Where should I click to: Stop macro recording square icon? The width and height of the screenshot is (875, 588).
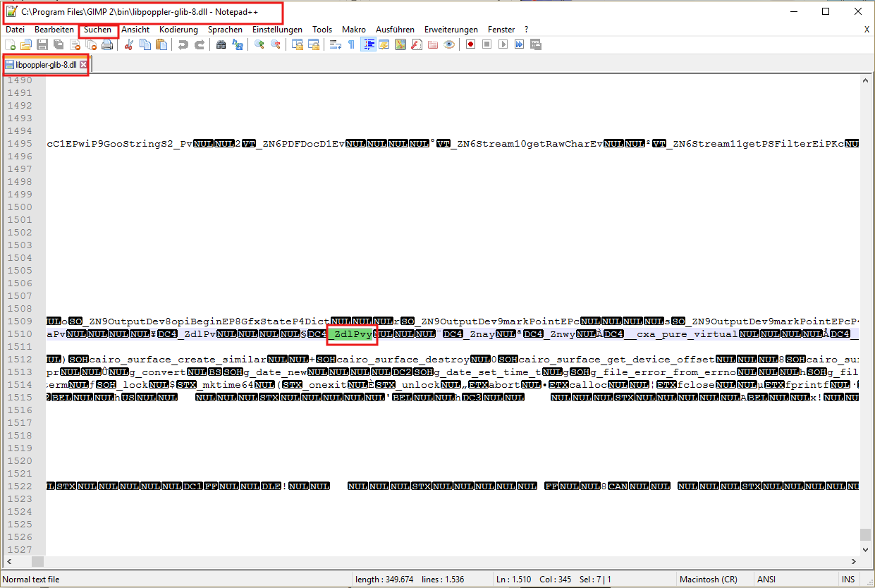pos(487,44)
